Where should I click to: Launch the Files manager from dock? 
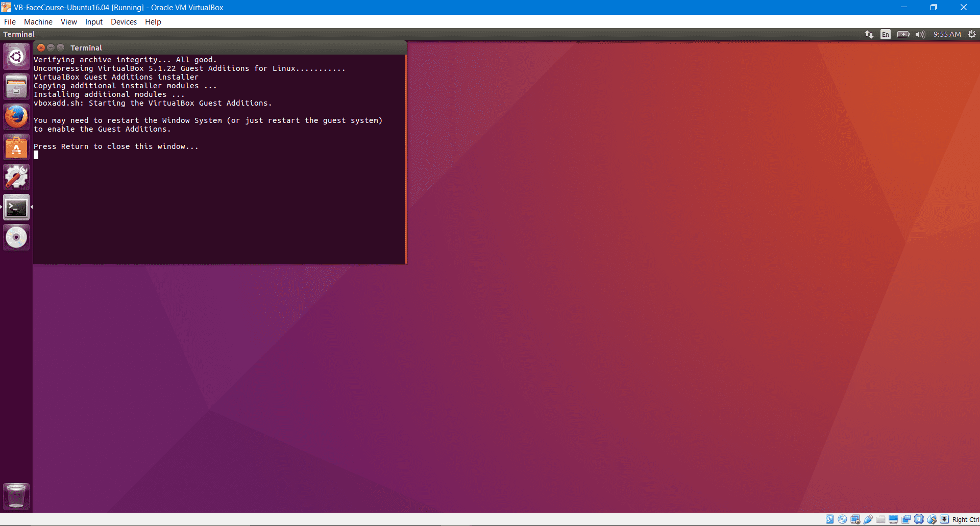pos(16,87)
